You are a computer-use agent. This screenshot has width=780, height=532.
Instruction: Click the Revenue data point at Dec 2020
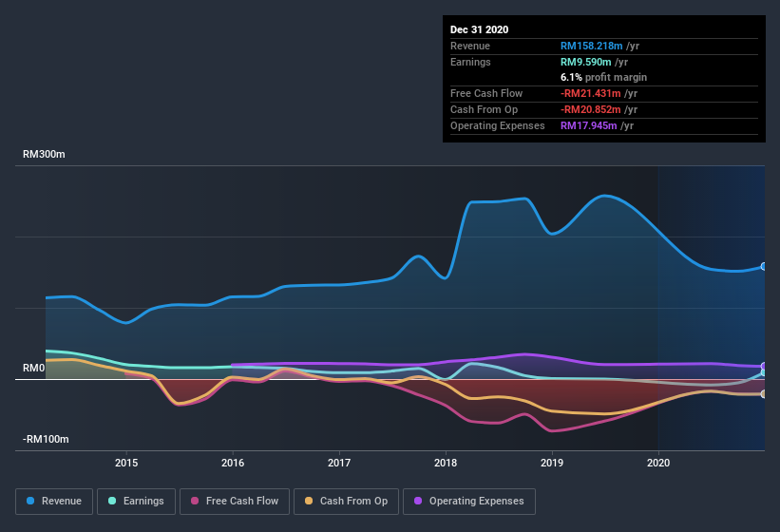point(763,267)
